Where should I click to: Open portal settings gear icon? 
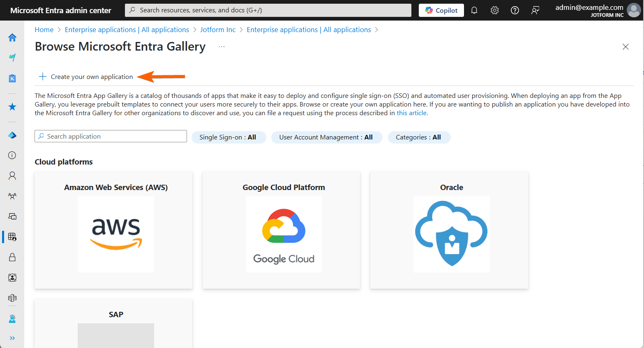coord(494,10)
